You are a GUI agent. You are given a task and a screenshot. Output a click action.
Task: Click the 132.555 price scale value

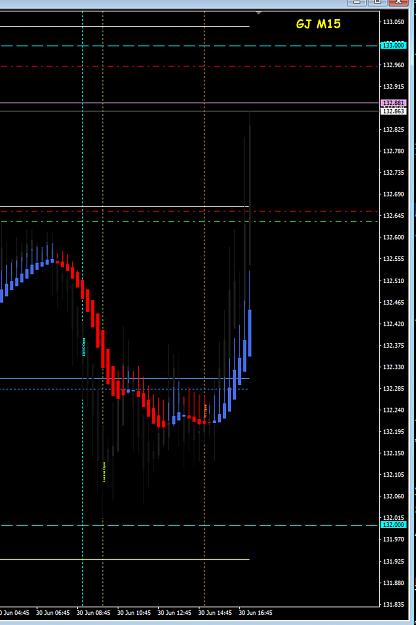(x=393, y=259)
